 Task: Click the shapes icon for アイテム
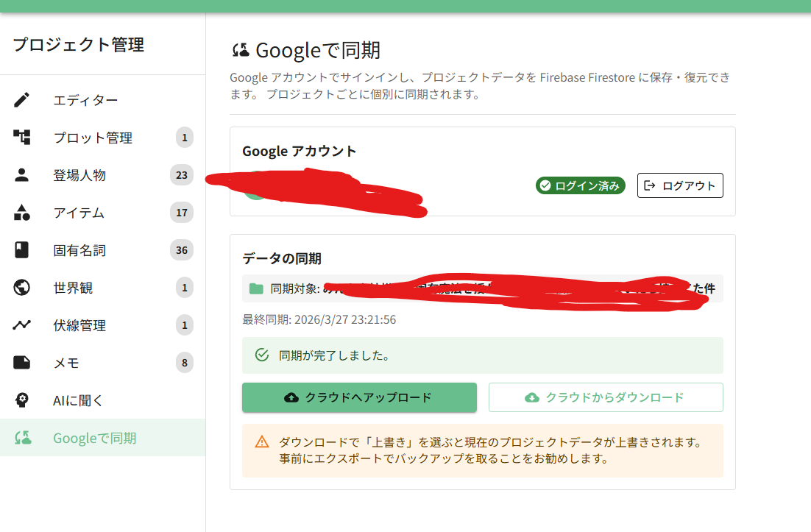point(22,213)
